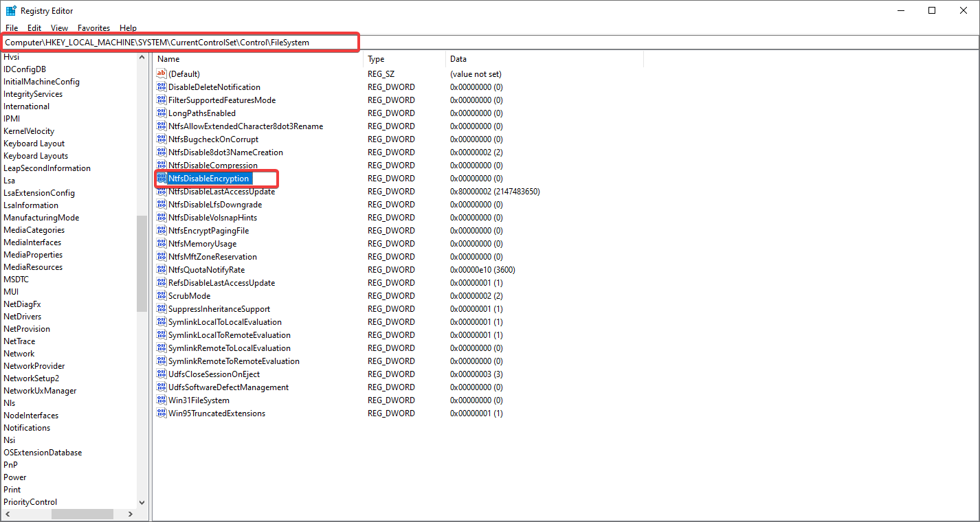Open the File menu

(12, 27)
